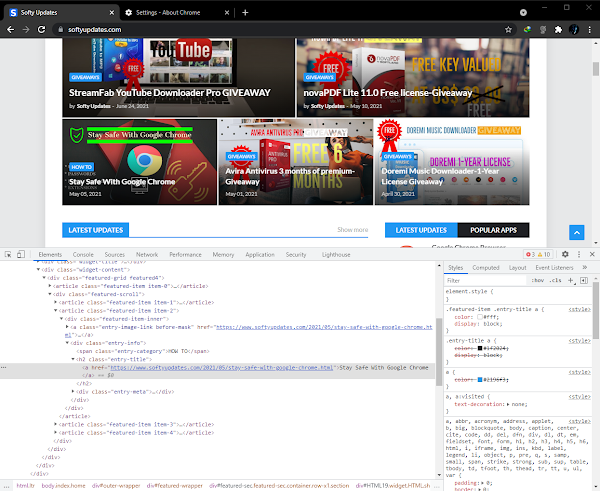
Task: Select the POPULAR APPS sidebar tab
Action: (493, 230)
